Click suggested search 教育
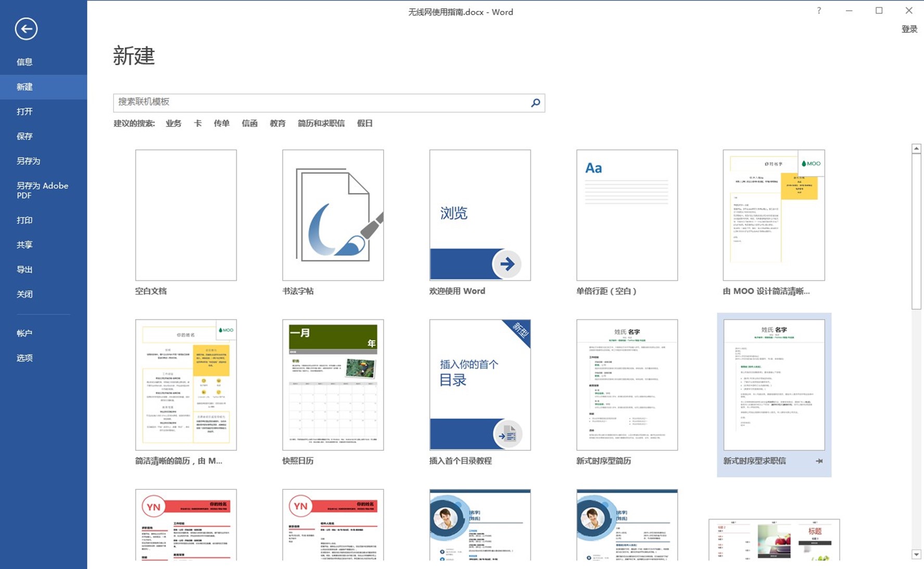 pos(277,123)
